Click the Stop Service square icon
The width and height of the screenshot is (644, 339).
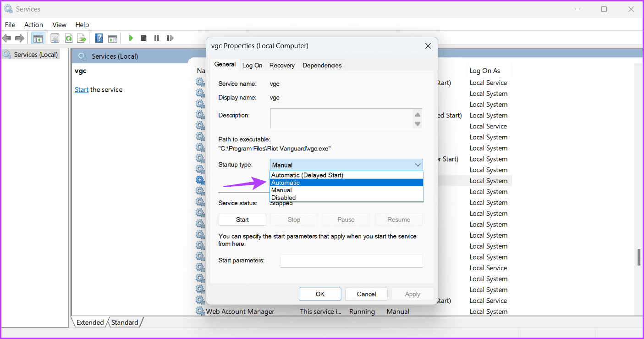click(x=143, y=38)
